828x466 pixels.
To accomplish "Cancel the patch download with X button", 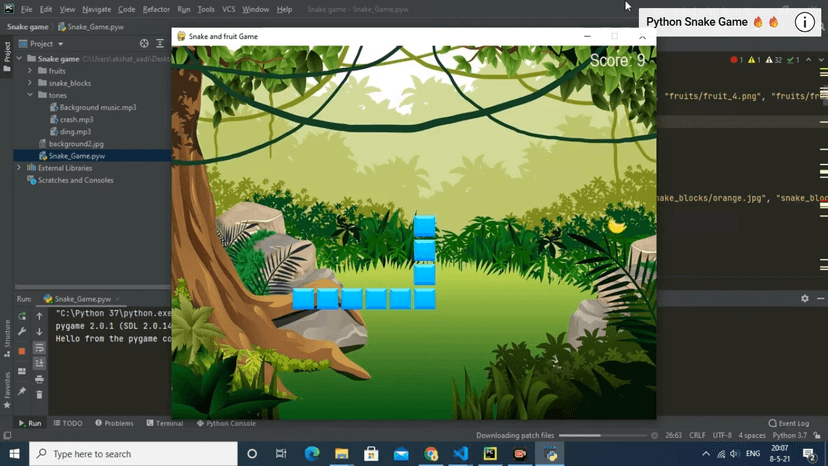I will tap(654, 435).
